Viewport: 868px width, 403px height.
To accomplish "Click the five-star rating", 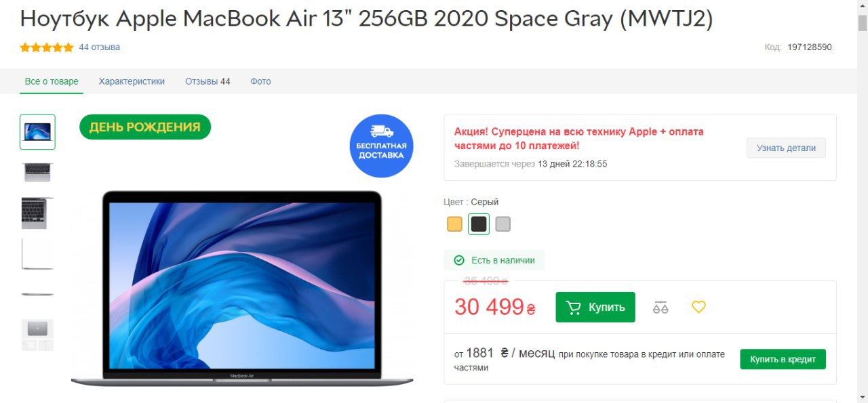I will [x=47, y=47].
